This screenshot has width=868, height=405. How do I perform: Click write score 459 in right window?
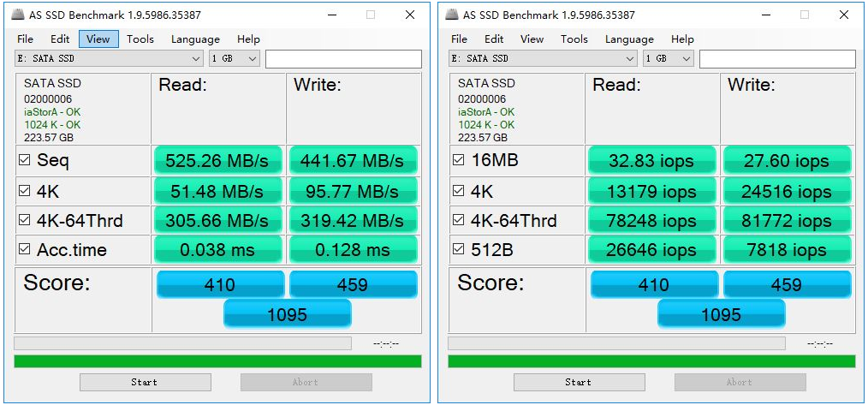point(788,285)
